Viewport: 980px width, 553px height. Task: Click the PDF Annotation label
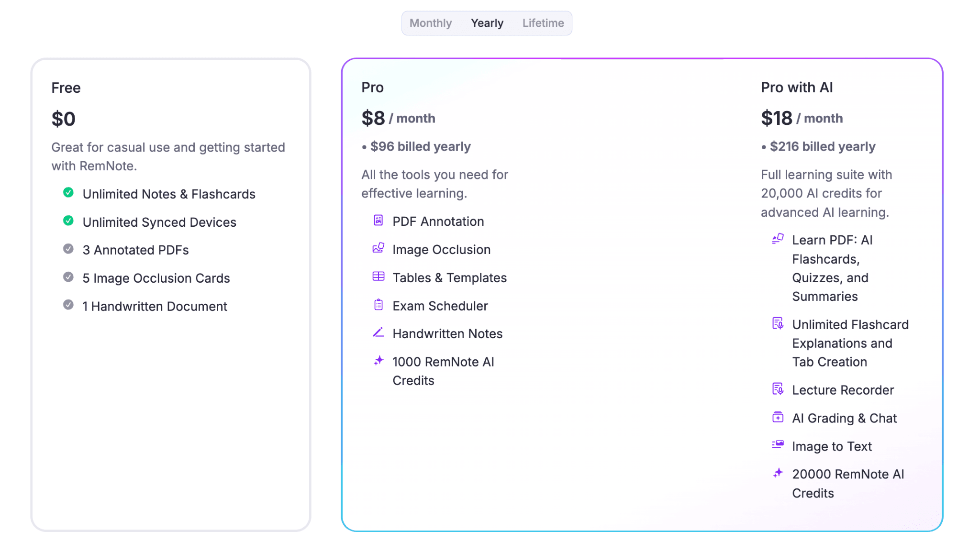point(438,221)
